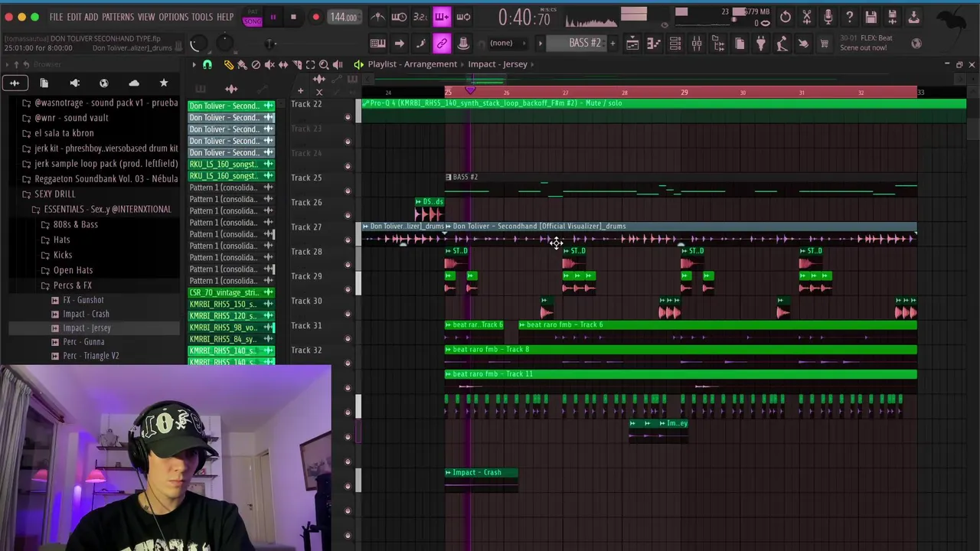Open the OPTIONS menu

click(x=174, y=17)
